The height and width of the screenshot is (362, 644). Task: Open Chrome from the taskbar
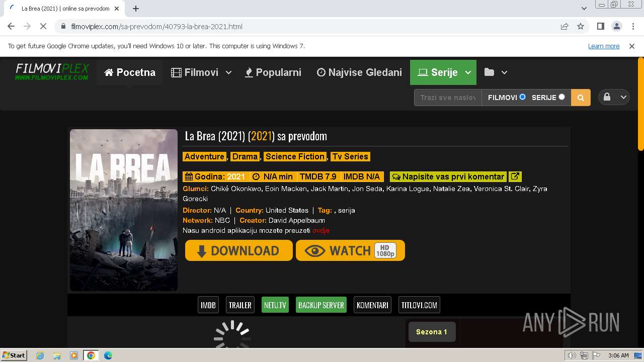pos(91,355)
